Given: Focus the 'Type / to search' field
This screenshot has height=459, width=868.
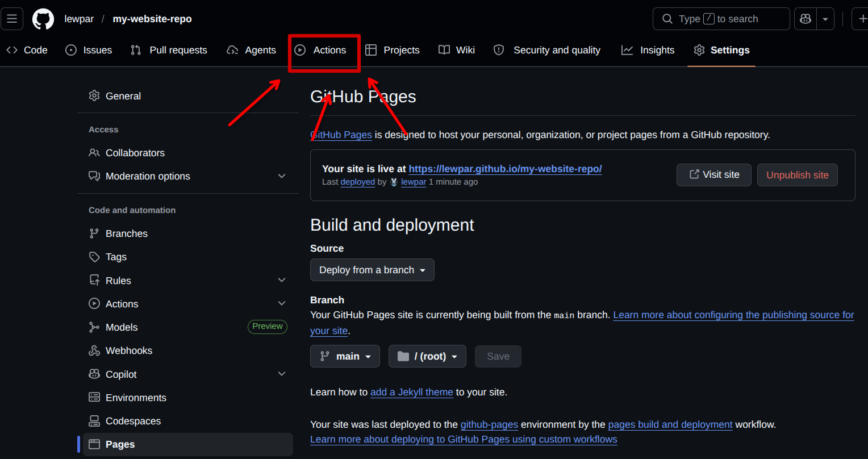Looking at the screenshot, I should click(721, 19).
